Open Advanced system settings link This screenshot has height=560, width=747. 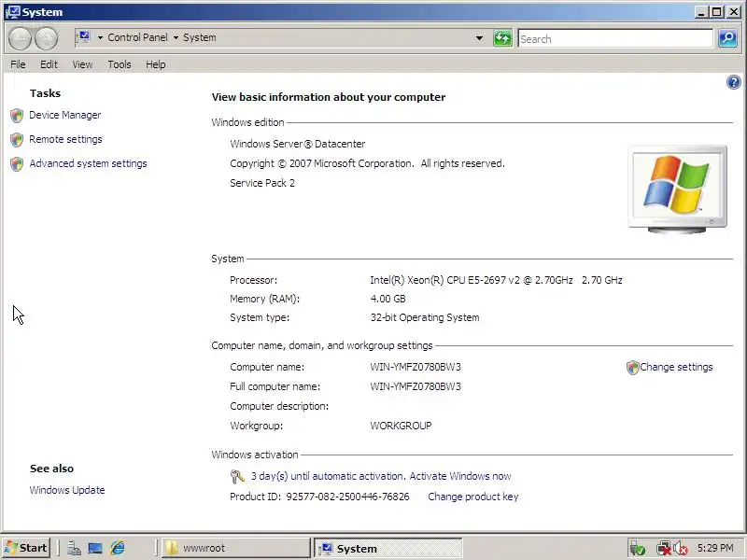coord(88,164)
